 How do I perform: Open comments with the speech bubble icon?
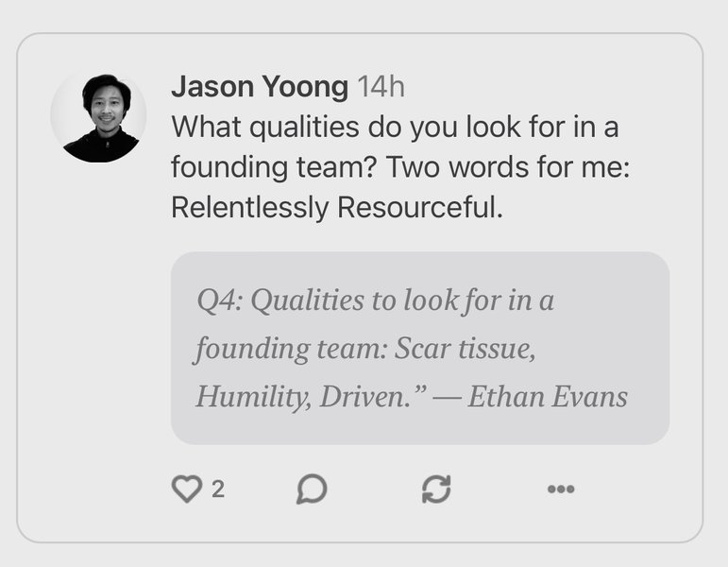tap(312, 489)
